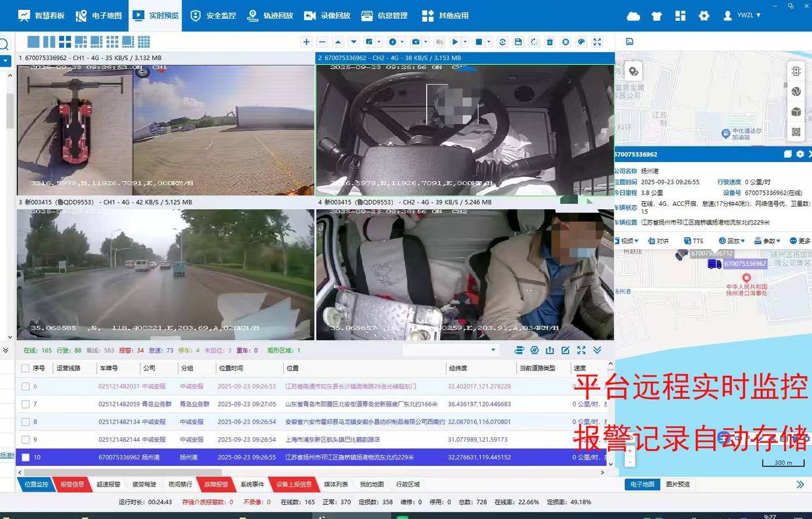
Task: Open the YWZL user account dropdown
Action: click(x=742, y=16)
